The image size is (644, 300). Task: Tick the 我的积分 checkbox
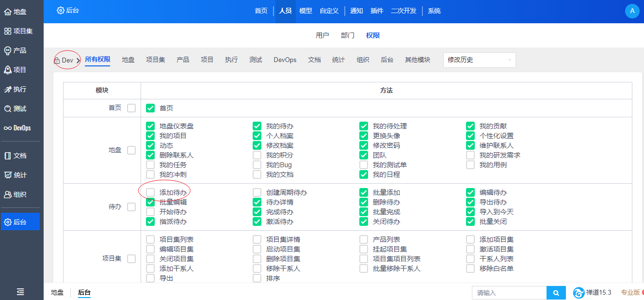point(257,155)
